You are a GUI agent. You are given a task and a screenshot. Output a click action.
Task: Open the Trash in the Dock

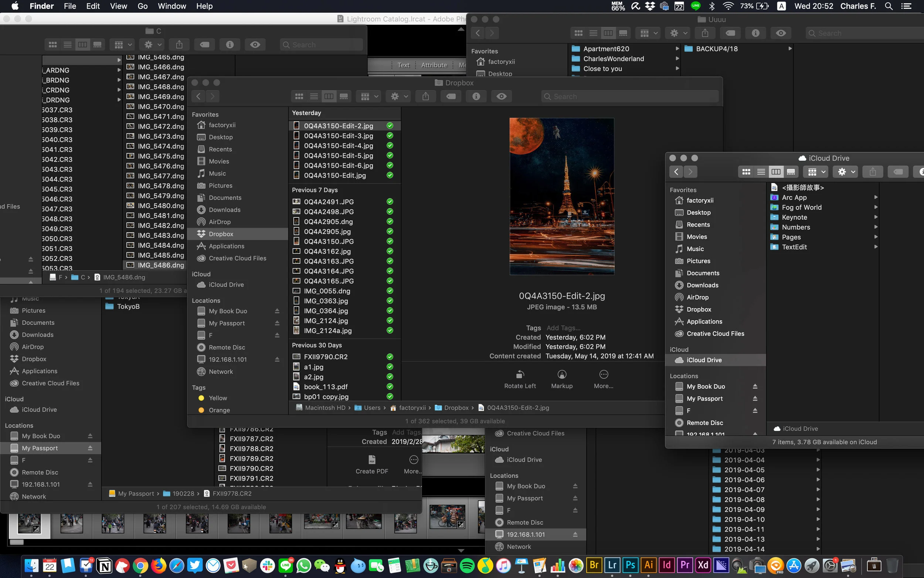tap(892, 565)
